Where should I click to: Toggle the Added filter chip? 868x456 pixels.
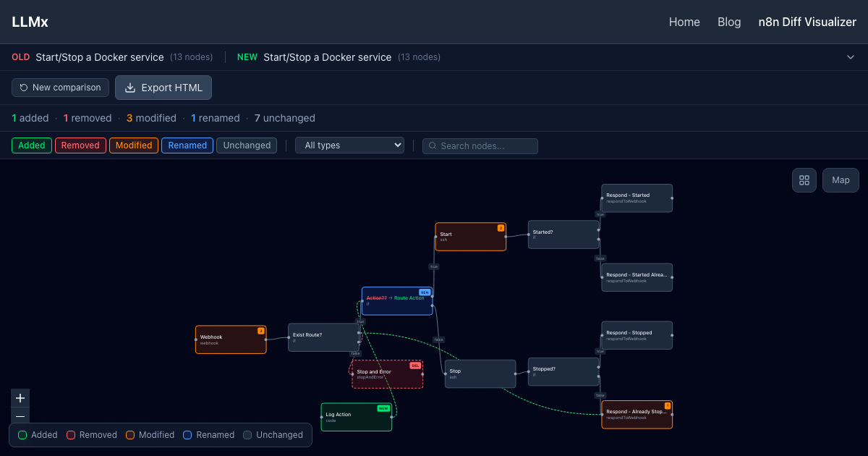point(32,145)
